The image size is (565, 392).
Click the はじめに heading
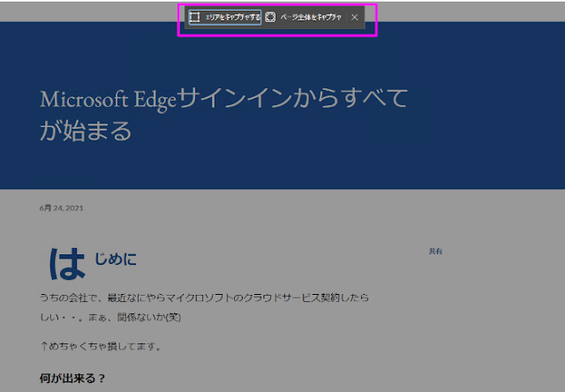pyautogui.click(x=93, y=263)
